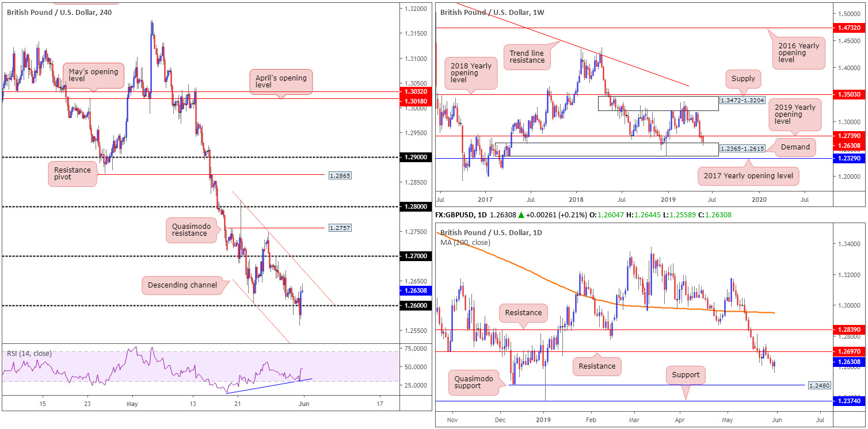This screenshot has width=868, height=429.
Task: Click the 1.32000 value on 240 chart scale
Action: pos(416,9)
